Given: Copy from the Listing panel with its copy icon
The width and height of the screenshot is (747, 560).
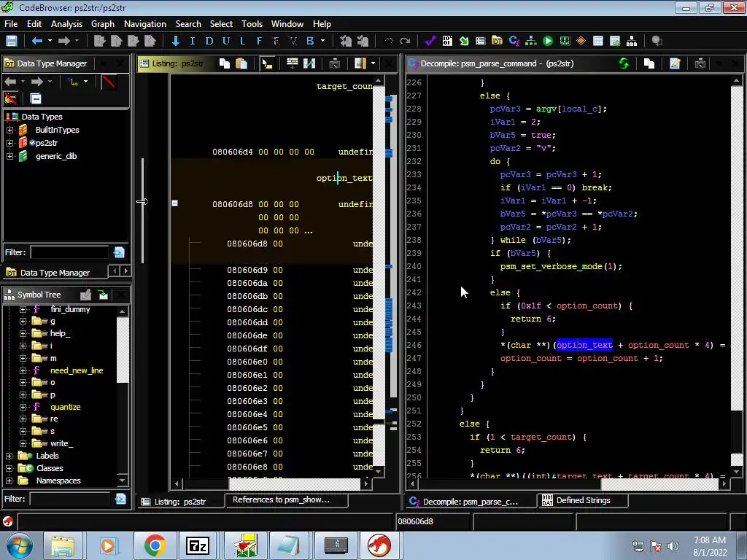Looking at the screenshot, I should (225, 63).
